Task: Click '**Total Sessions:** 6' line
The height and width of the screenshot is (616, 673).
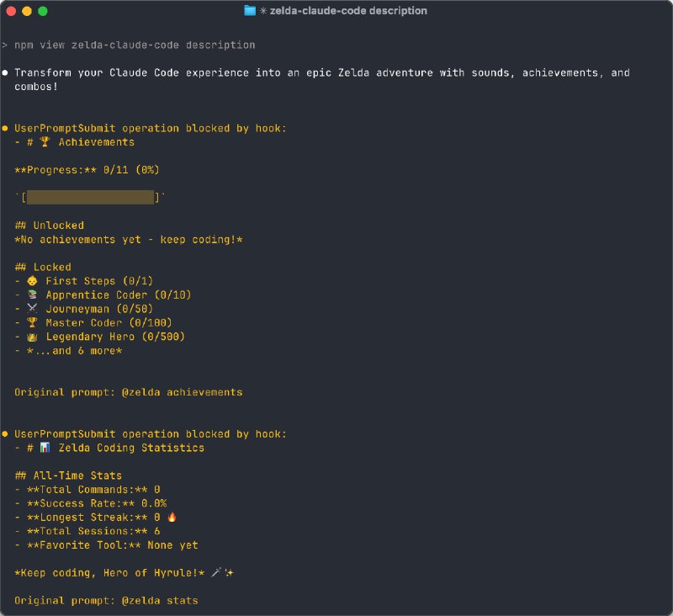Action: pyautogui.click(x=93, y=531)
